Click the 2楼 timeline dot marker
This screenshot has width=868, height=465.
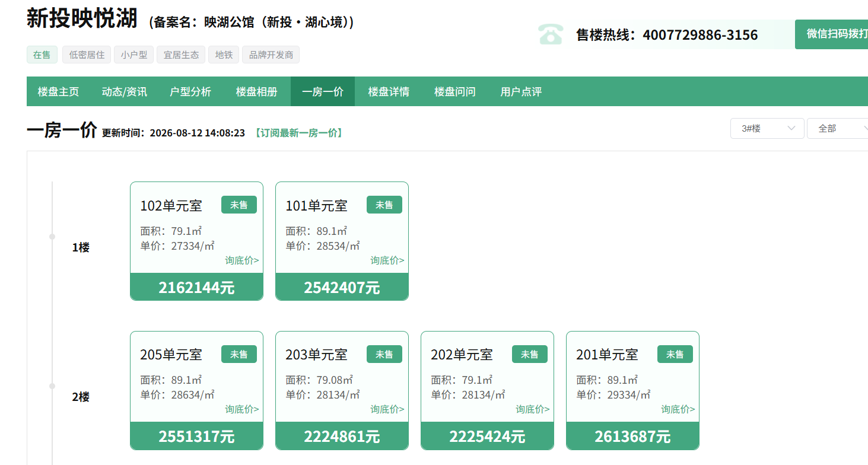[x=52, y=386]
